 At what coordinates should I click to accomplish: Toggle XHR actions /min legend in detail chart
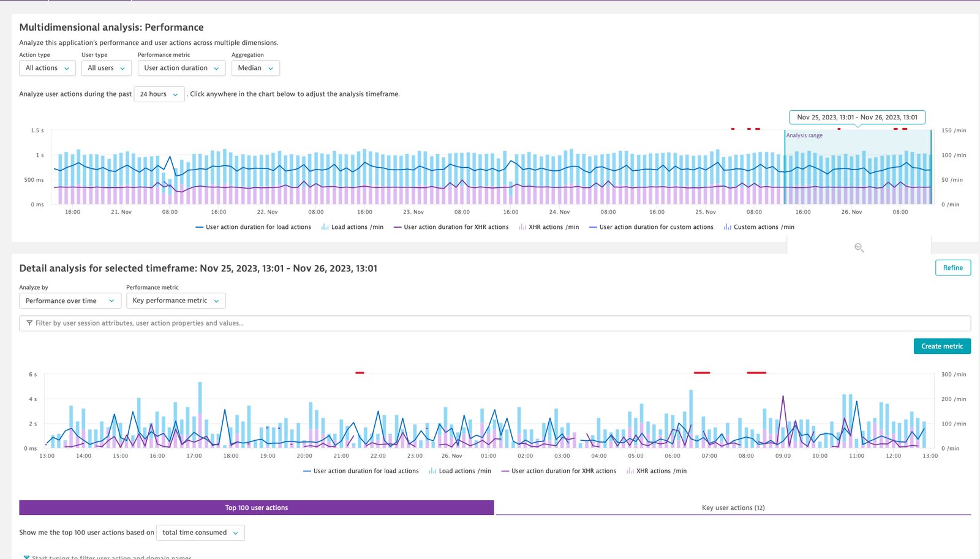click(657, 471)
